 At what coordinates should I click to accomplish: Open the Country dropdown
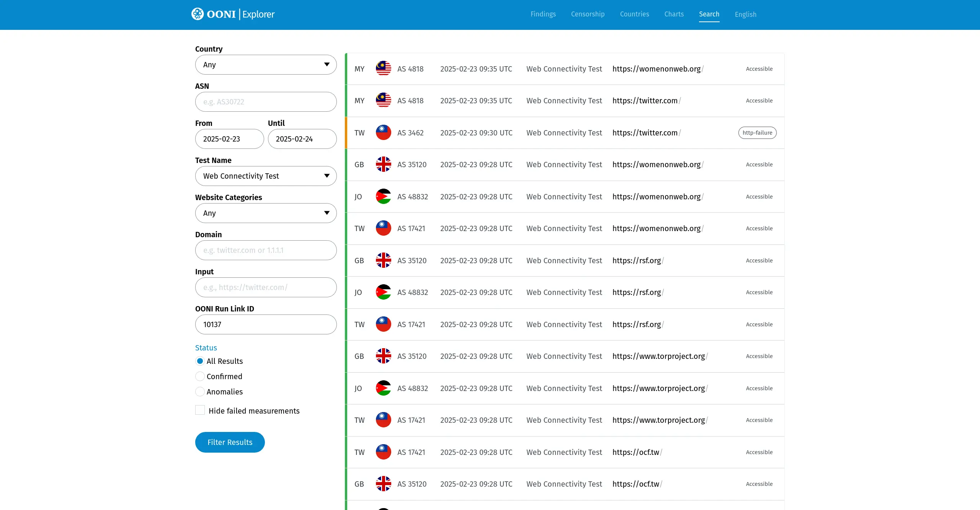[266, 65]
